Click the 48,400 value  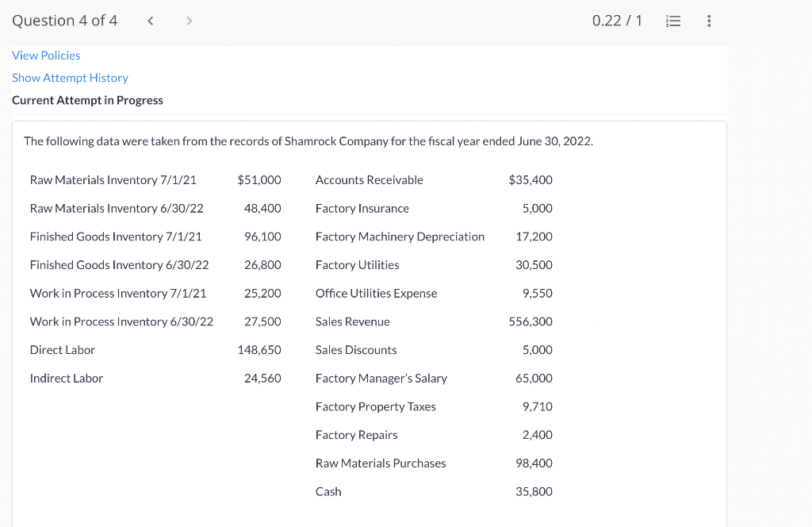pos(262,208)
